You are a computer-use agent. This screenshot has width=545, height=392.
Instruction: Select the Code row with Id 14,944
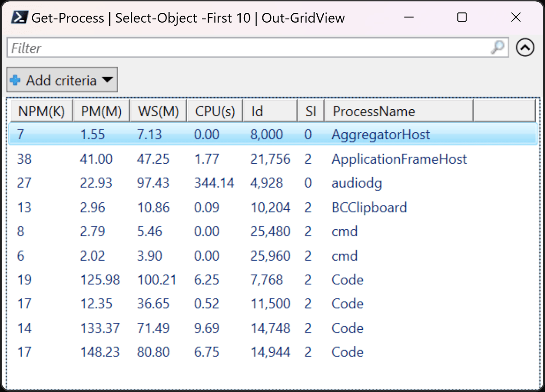point(273,352)
